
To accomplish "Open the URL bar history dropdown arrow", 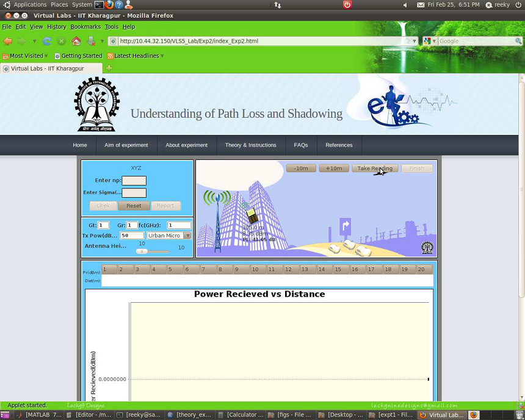I will click(415, 42).
